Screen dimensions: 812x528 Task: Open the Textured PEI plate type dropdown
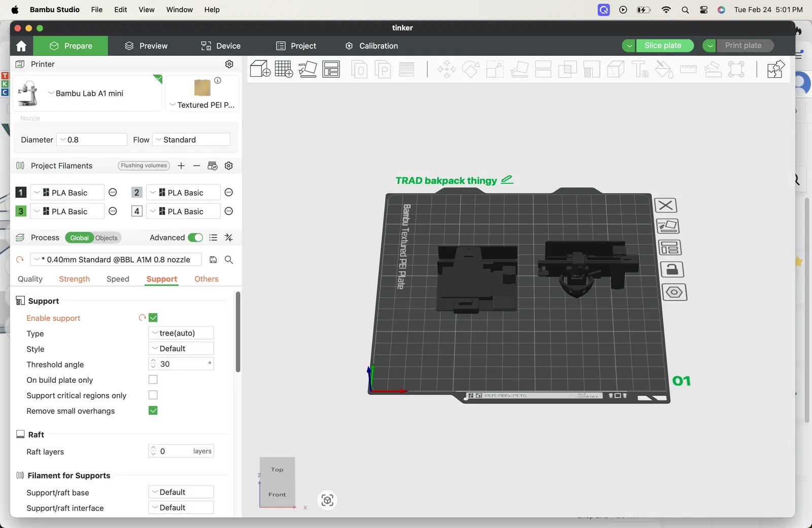202,105
